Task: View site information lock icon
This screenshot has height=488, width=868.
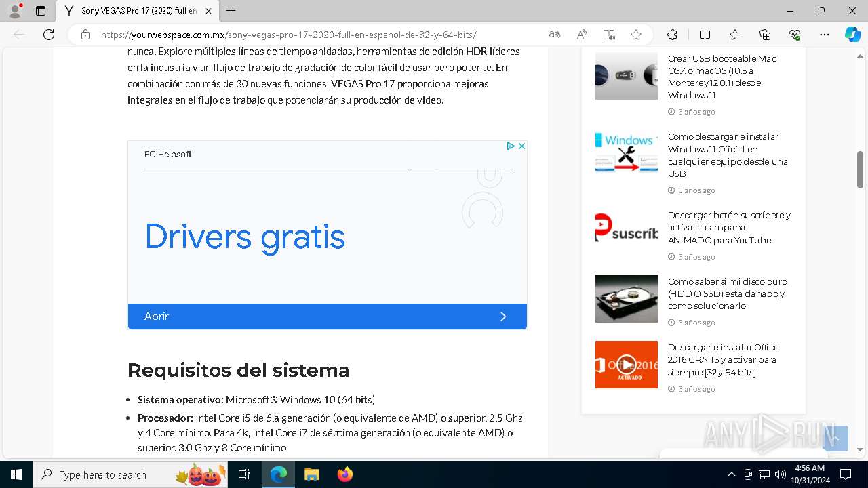Action: point(85,35)
